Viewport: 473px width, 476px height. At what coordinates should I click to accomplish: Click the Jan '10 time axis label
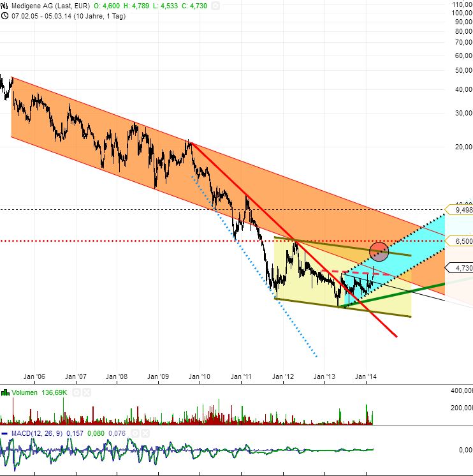coord(199,376)
